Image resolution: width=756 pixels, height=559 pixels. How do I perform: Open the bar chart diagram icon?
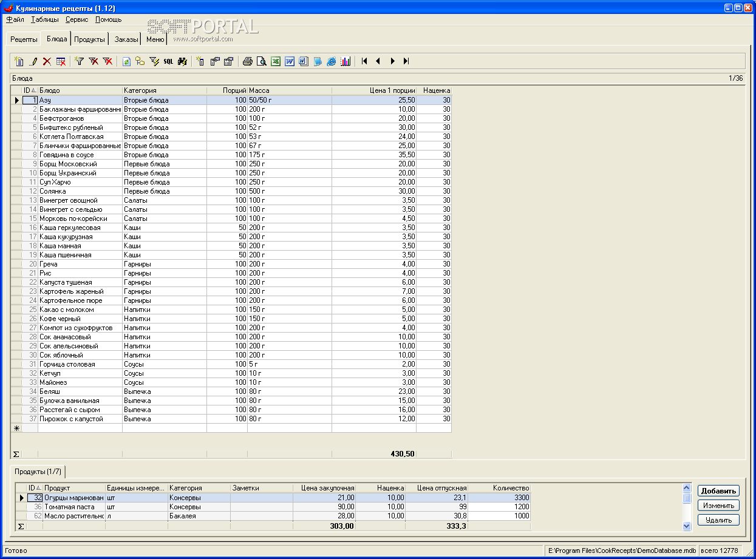point(346,61)
